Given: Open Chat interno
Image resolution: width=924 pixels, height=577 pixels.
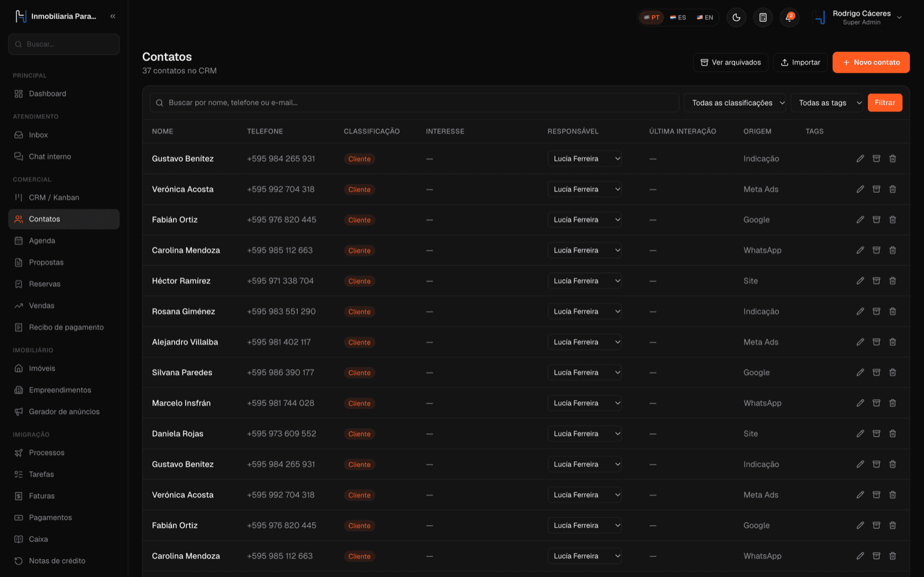Looking at the screenshot, I should (64, 156).
